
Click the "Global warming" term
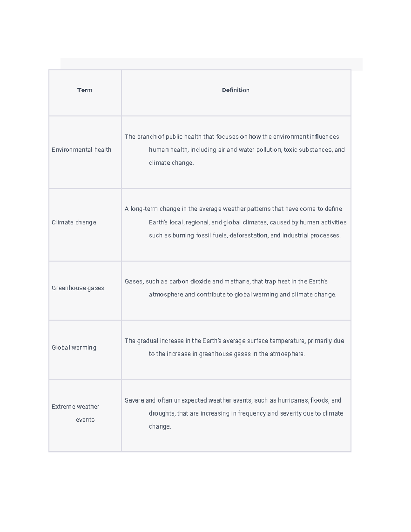(x=74, y=347)
